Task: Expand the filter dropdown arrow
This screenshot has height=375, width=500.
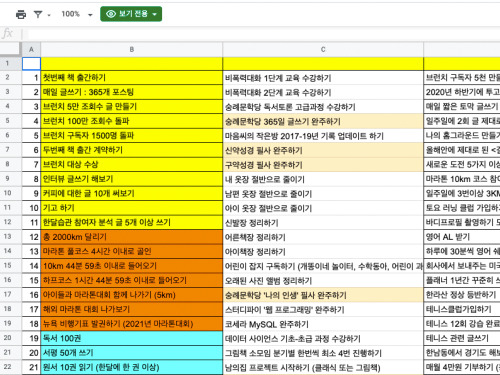Action: coord(49,15)
